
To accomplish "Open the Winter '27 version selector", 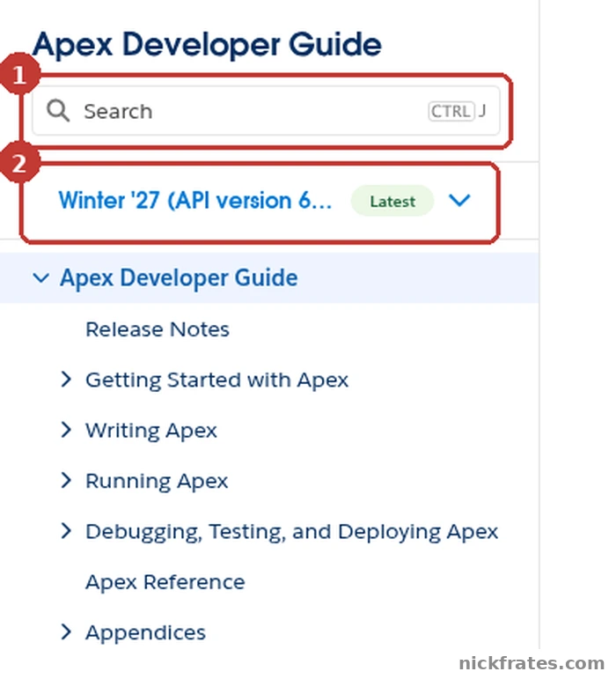I will [264, 201].
